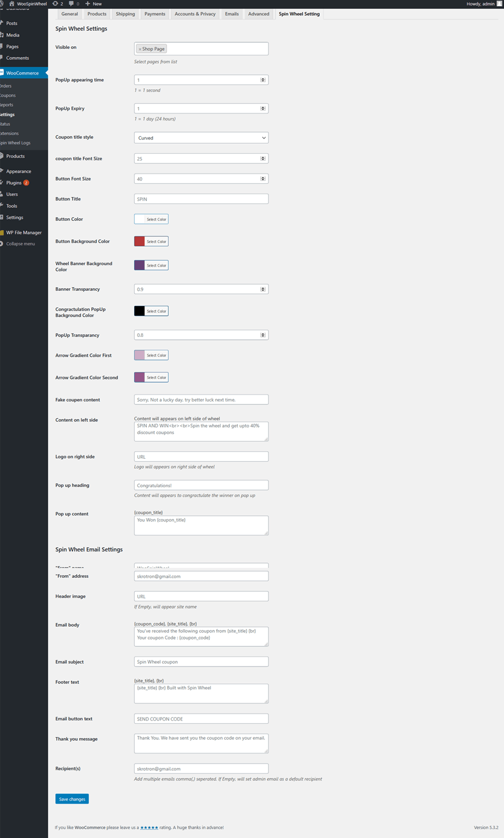Click Content on left side textarea
The height and width of the screenshot is (838, 504).
[x=201, y=431]
